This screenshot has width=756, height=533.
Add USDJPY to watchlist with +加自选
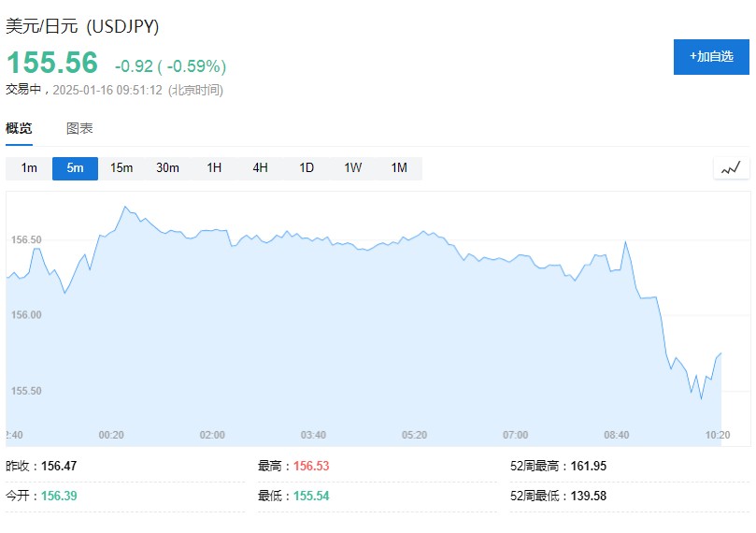(x=711, y=57)
